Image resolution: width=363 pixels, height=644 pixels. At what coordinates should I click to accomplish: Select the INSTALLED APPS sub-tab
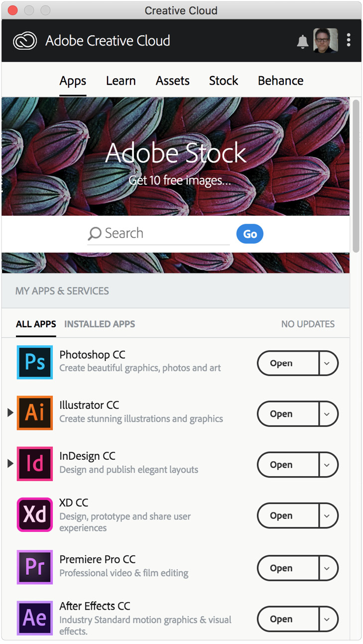pos(100,324)
